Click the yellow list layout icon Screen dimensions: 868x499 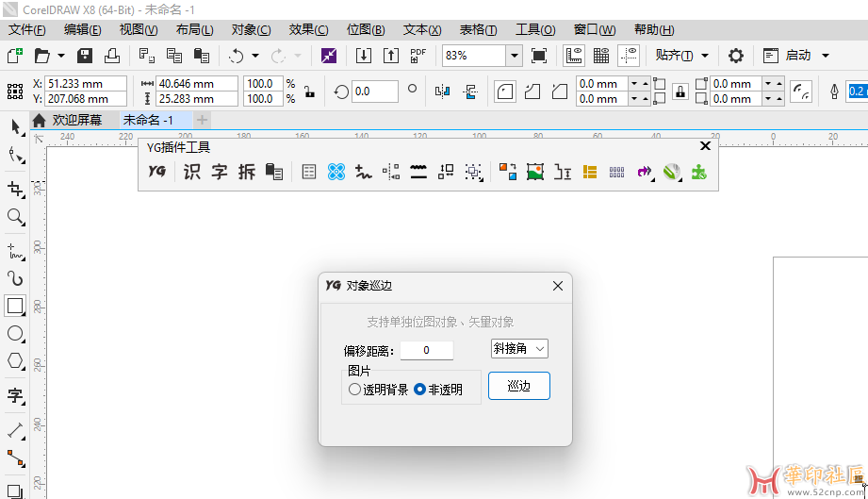pos(590,173)
